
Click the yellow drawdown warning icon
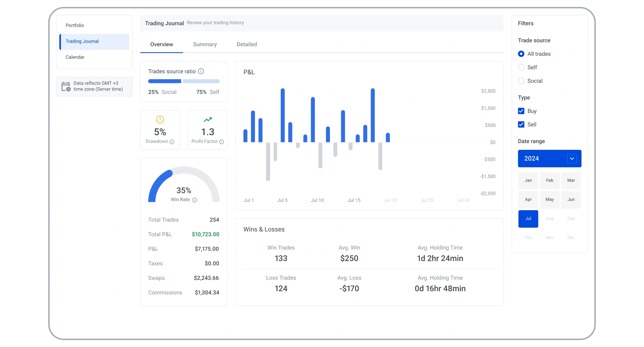[x=160, y=120]
